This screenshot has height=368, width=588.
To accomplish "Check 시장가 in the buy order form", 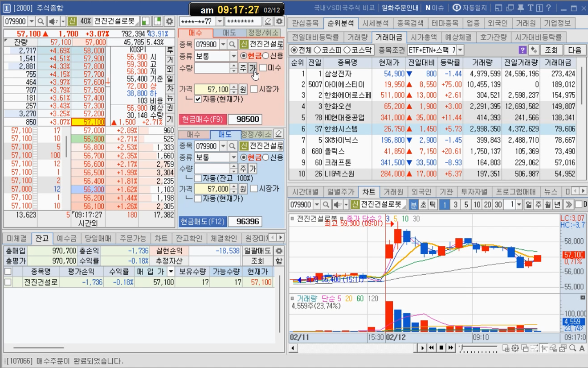I will click(x=254, y=89).
